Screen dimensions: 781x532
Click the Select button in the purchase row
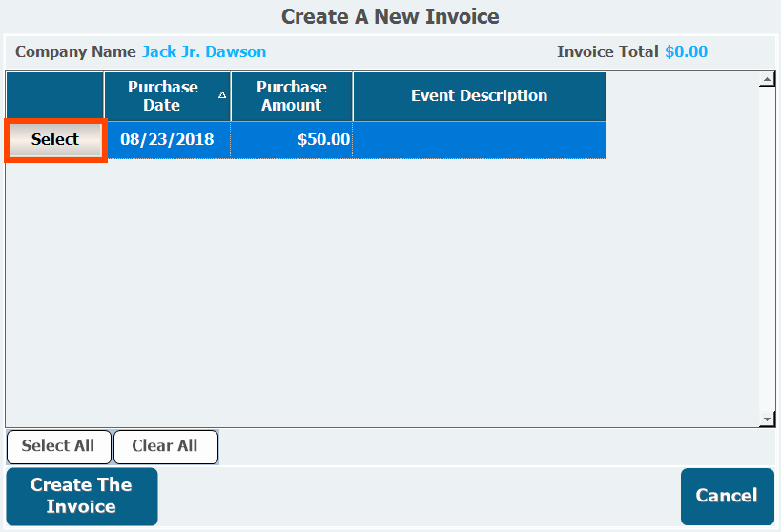point(55,140)
